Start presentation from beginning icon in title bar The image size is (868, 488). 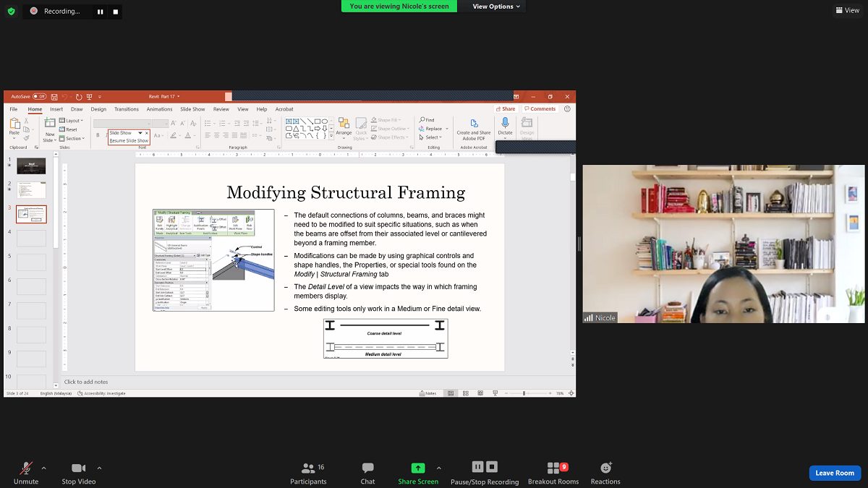pyautogui.click(x=89, y=96)
